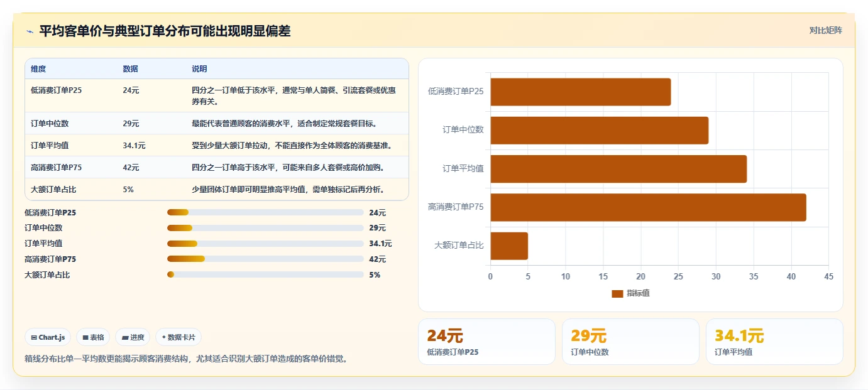
Task: Click the 说明 column header
Action: click(x=199, y=69)
